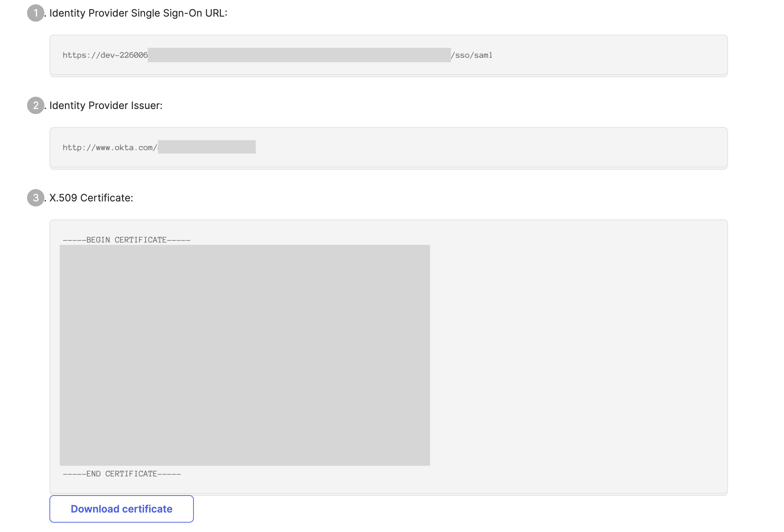Click the redacted portion of the SSO URL
The image size is (784, 532).
click(x=299, y=55)
